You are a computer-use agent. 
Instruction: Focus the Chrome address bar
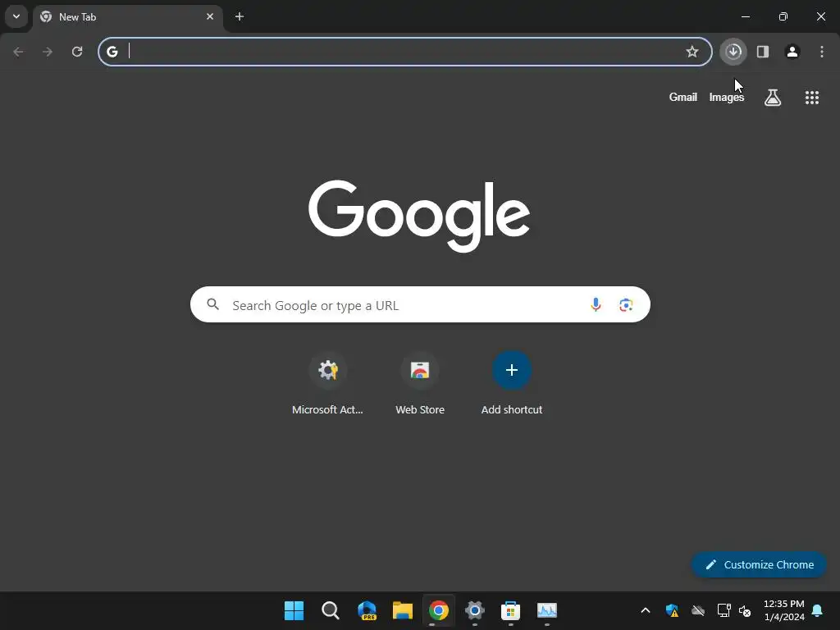(x=405, y=52)
